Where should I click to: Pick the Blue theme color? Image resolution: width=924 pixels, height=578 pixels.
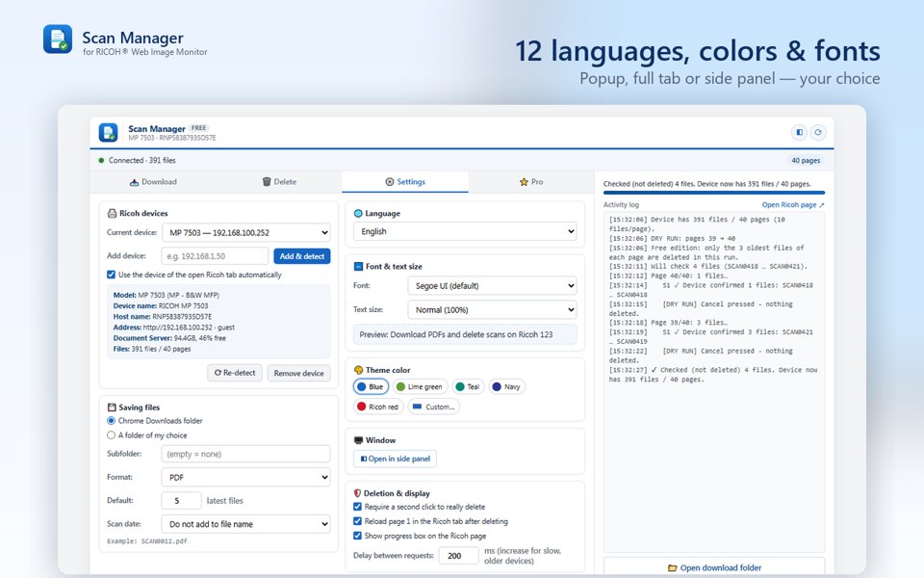tap(371, 387)
